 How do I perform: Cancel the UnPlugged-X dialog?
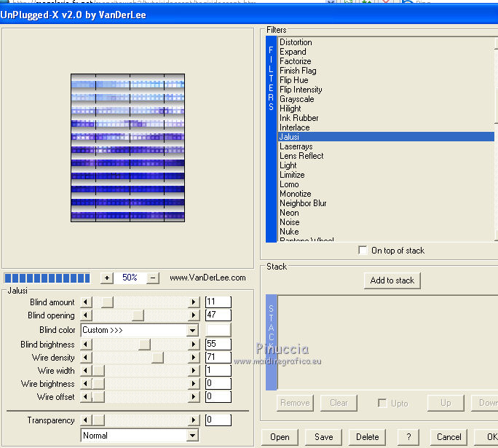[x=448, y=437]
